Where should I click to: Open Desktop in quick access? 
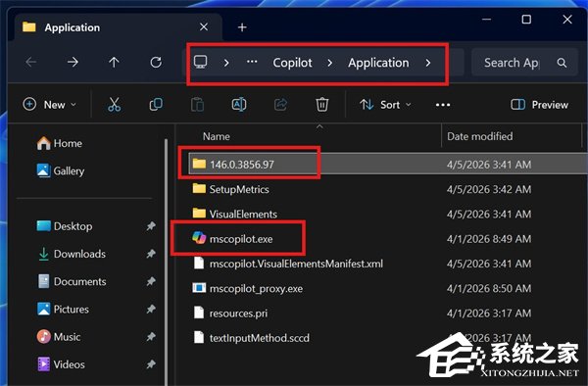pyautogui.click(x=65, y=226)
